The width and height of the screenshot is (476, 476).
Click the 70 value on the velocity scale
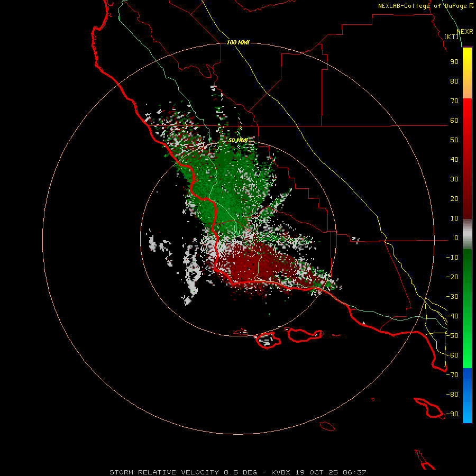pyautogui.click(x=454, y=101)
